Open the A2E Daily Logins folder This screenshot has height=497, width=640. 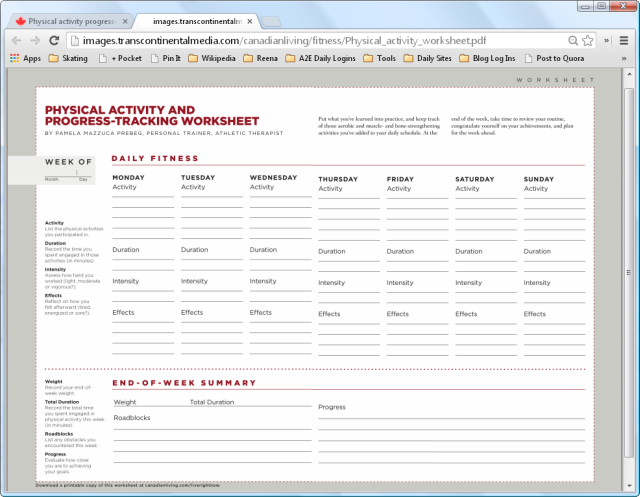coord(320,58)
